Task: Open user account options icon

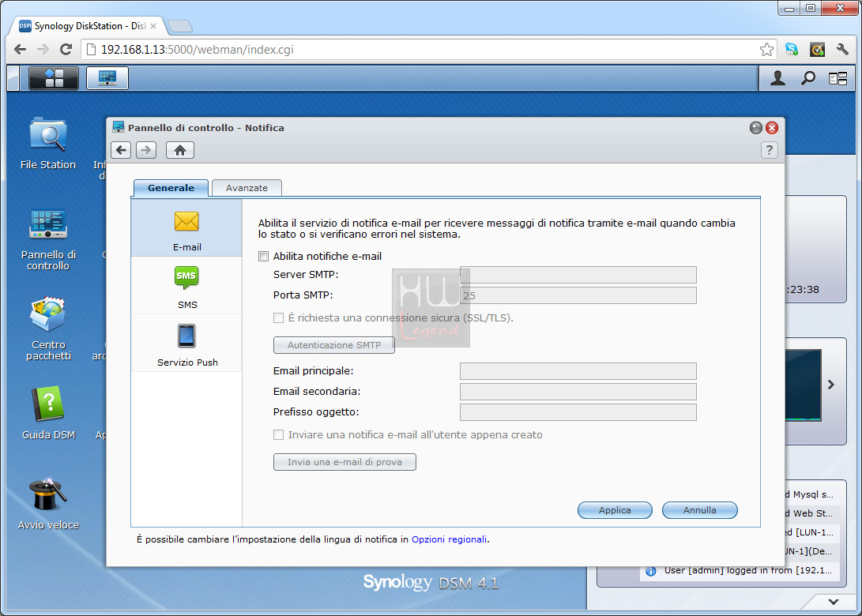Action: (x=777, y=79)
